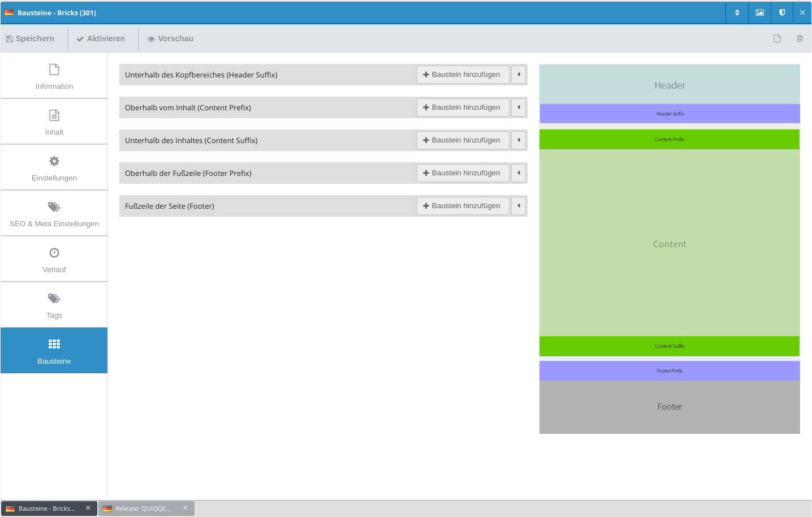
Task: Open the image media icon in title bar
Action: (759, 12)
